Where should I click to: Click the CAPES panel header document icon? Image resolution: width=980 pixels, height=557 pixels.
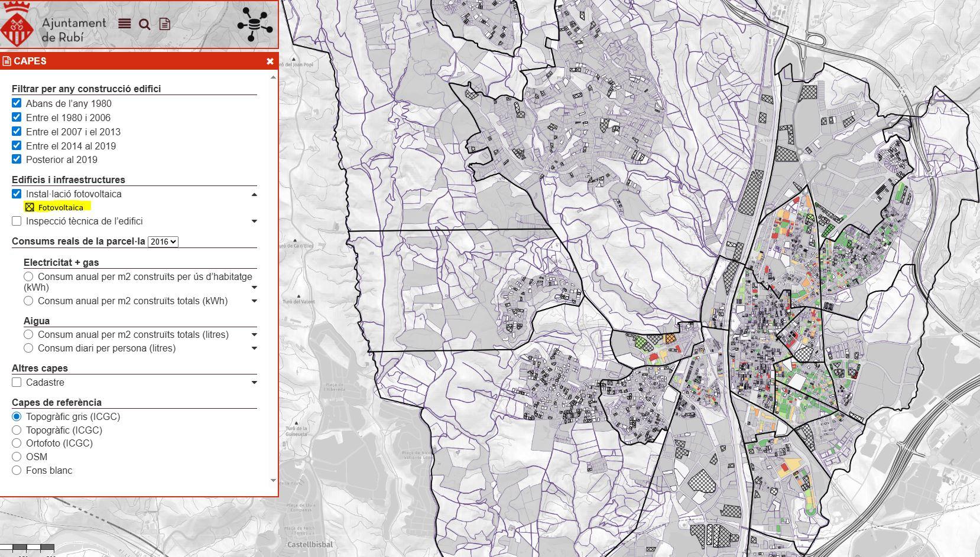click(x=7, y=61)
